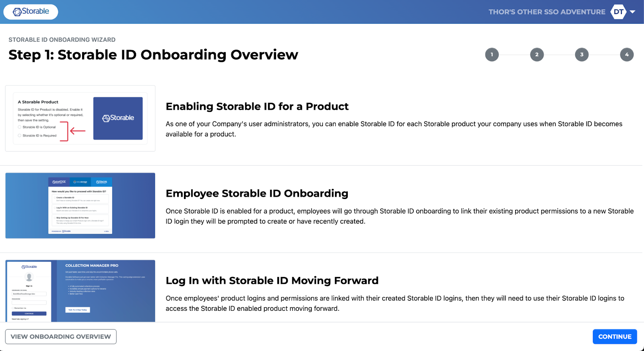Click the red bracket arrow in thumbnail

click(x=73, y=131)
